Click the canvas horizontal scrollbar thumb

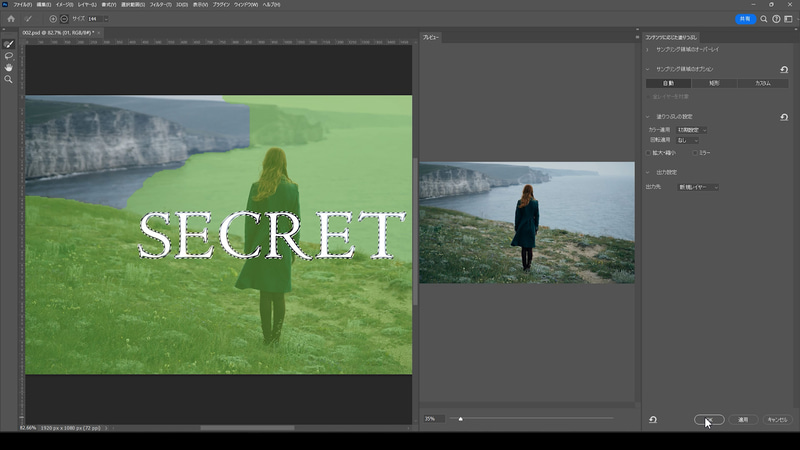247,428
